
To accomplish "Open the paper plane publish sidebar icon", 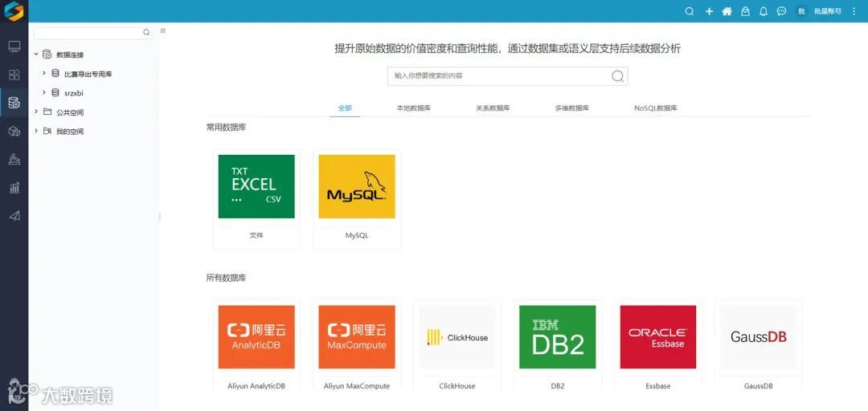I will [x=14, y=216].
